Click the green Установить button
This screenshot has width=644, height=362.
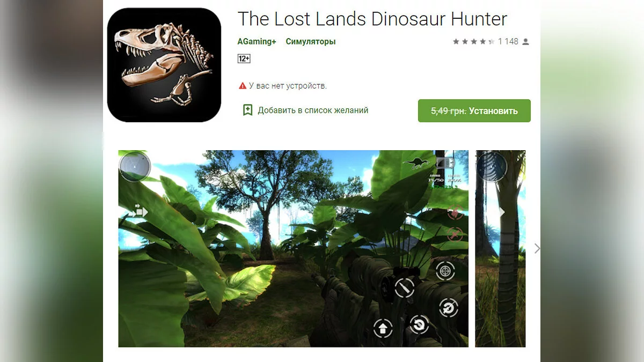point(474,110)
